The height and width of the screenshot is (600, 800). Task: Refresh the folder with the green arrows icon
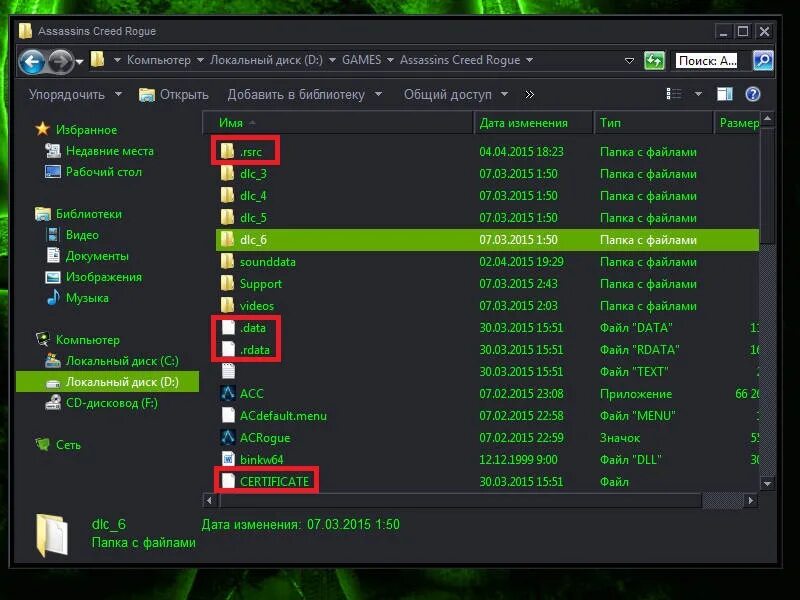655,61
